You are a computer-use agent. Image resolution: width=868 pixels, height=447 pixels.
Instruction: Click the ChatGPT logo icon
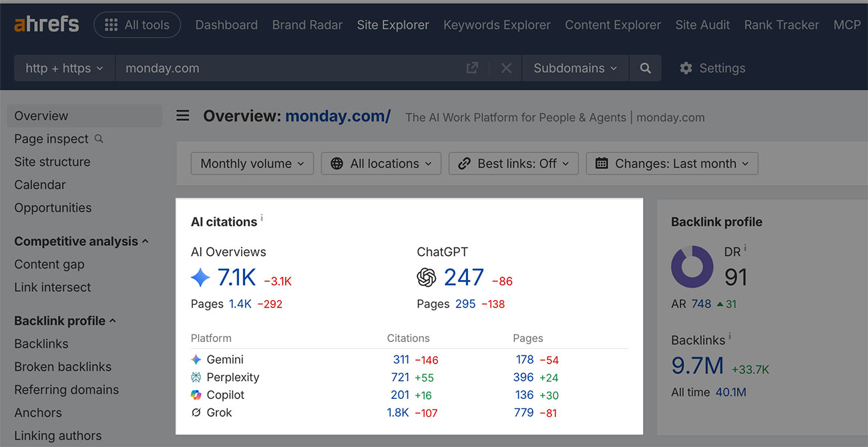point(426,277)
